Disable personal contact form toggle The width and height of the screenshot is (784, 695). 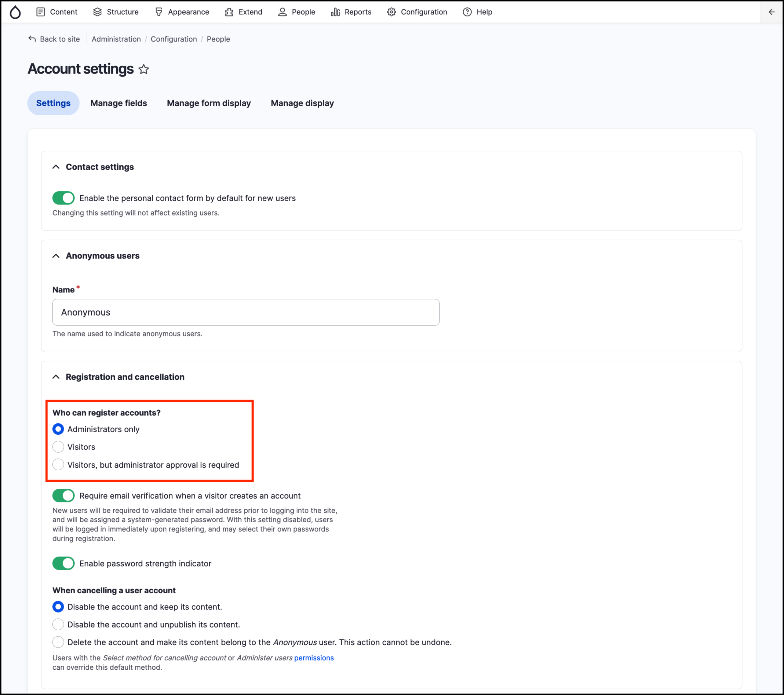[63, 198]
